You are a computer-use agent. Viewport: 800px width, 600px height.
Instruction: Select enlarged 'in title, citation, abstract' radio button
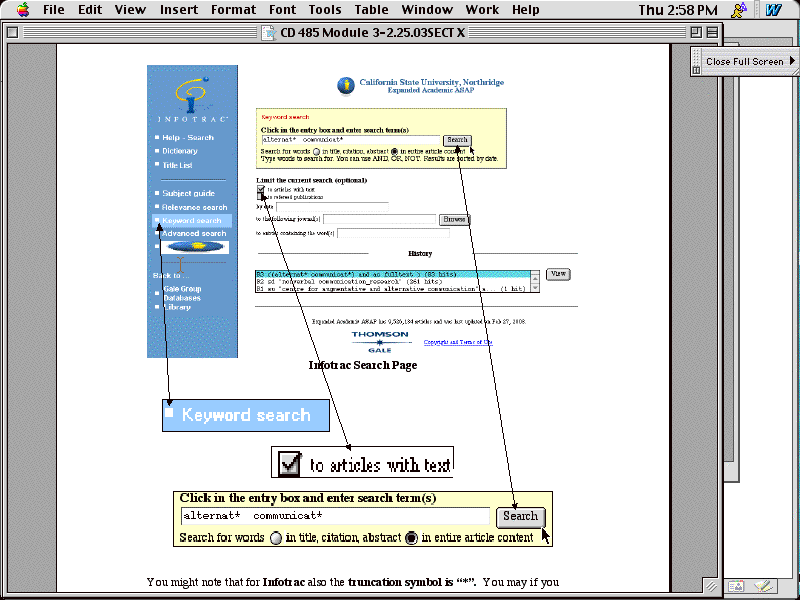click(276, 538)
